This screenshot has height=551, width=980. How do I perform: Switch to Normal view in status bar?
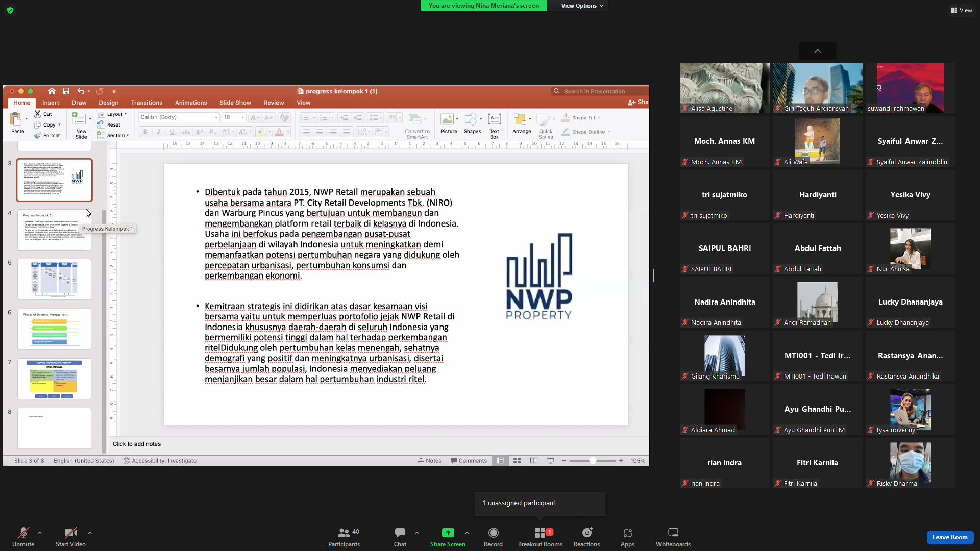pyautogui.click(x=500, y=461)
